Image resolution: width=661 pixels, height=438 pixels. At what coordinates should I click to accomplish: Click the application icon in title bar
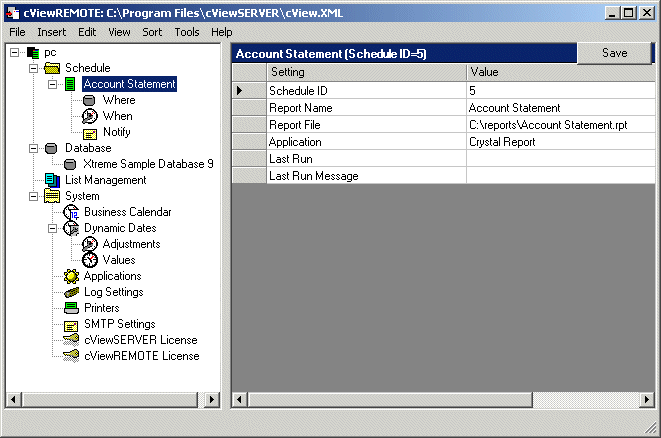click(x=13, y=13)
